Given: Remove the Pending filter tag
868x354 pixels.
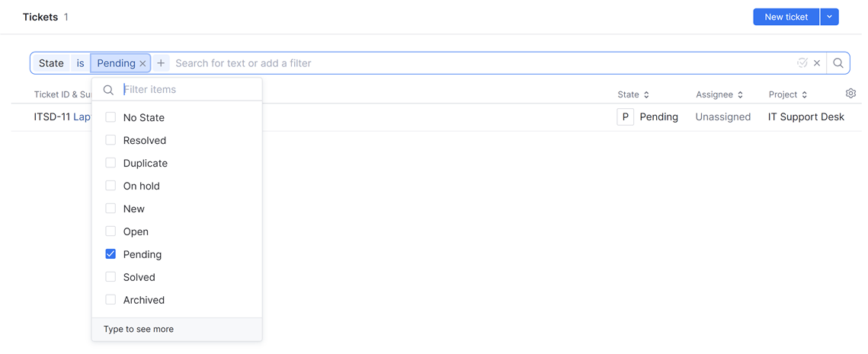Looking at the screenshot, I should [143, 64].
